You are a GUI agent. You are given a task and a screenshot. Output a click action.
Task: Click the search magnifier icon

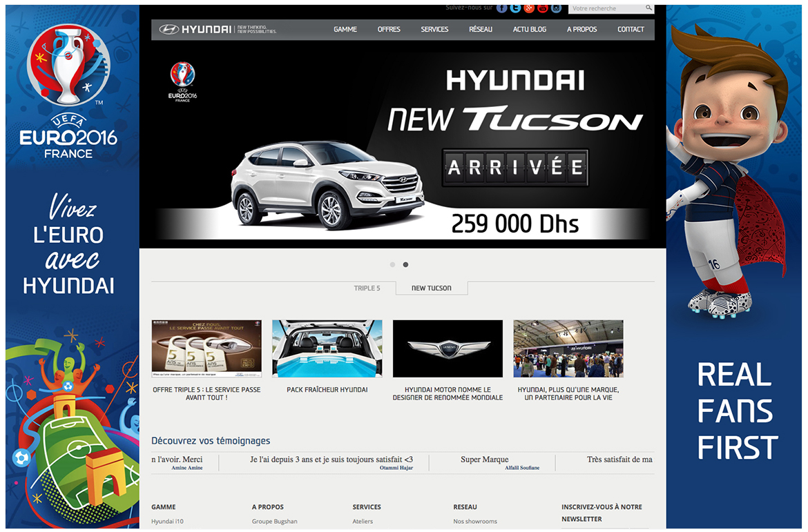pyautogui.click(x=648, y=8)
